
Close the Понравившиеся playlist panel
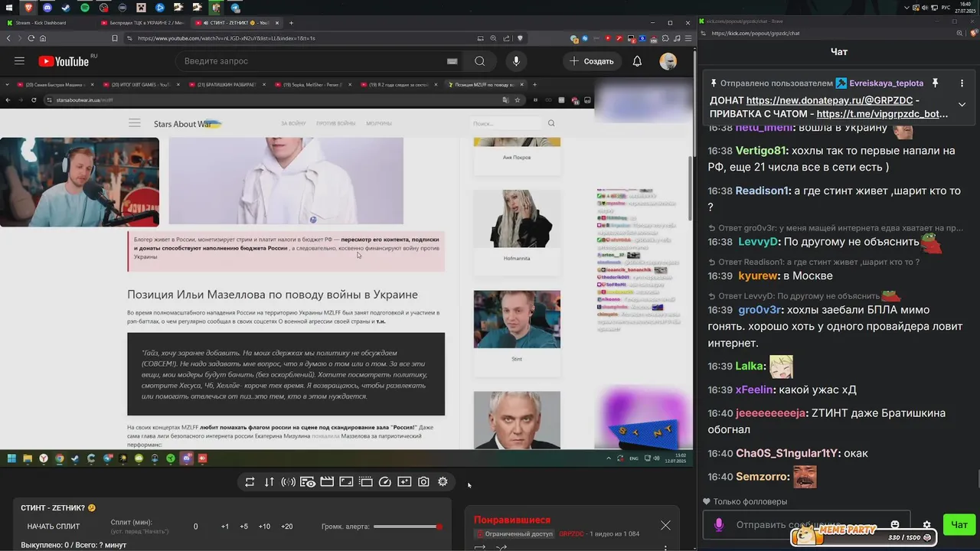pyautogui.click(x=665, y=525)
